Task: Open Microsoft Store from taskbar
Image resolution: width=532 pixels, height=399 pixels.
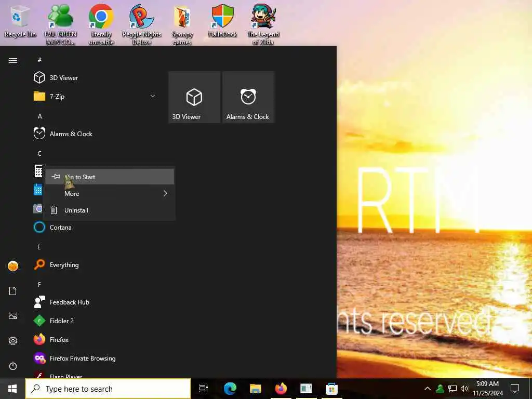Action: (331, 389)
